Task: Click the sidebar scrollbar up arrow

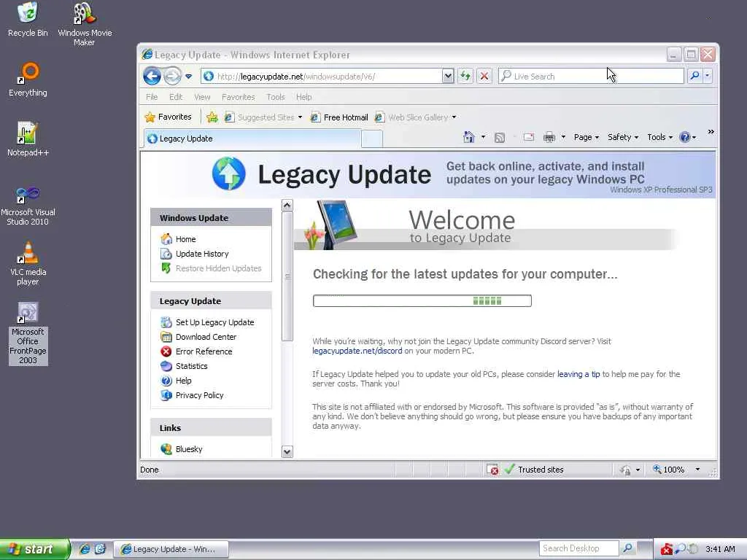Action: [x=287, y=205]
